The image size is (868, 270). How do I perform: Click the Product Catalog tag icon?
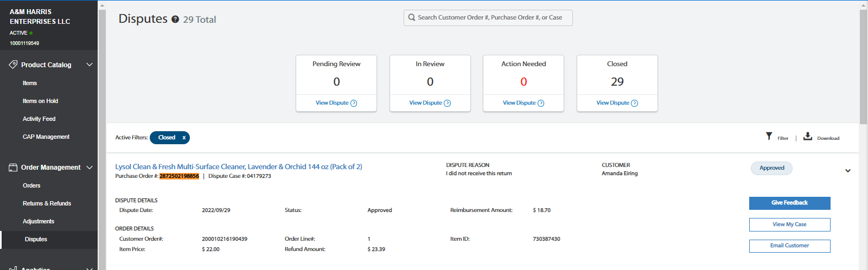(13, 65)
